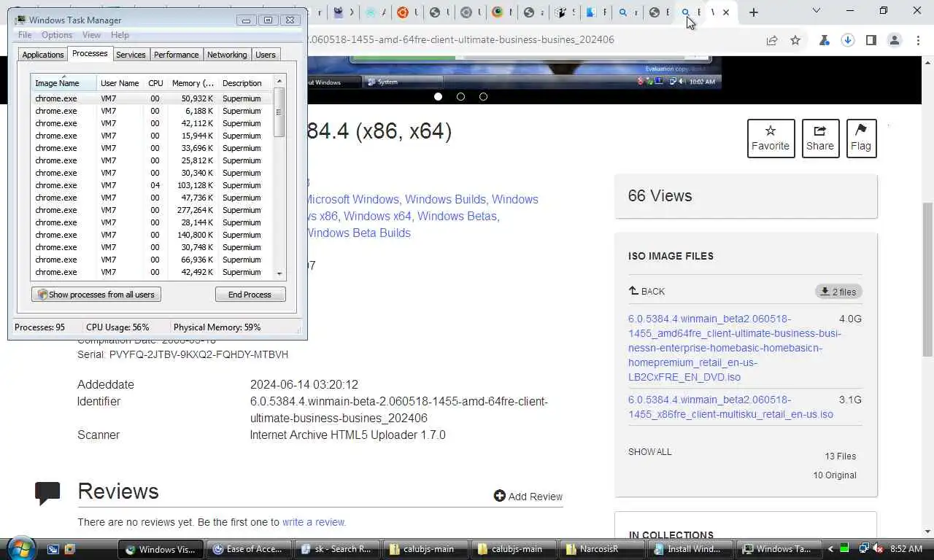
Task: Click the Windows Betas tag link
Action: tap(458, 216)
